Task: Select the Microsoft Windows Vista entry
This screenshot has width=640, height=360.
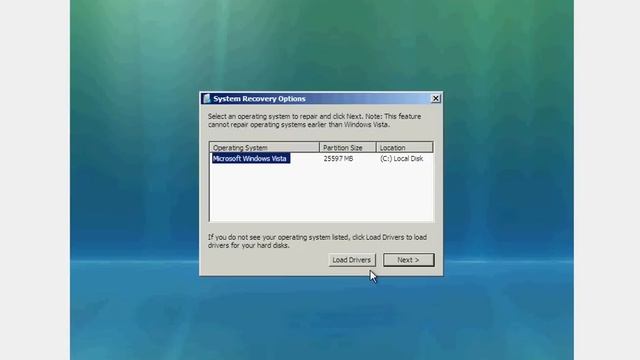Action: tap(251, 158)
